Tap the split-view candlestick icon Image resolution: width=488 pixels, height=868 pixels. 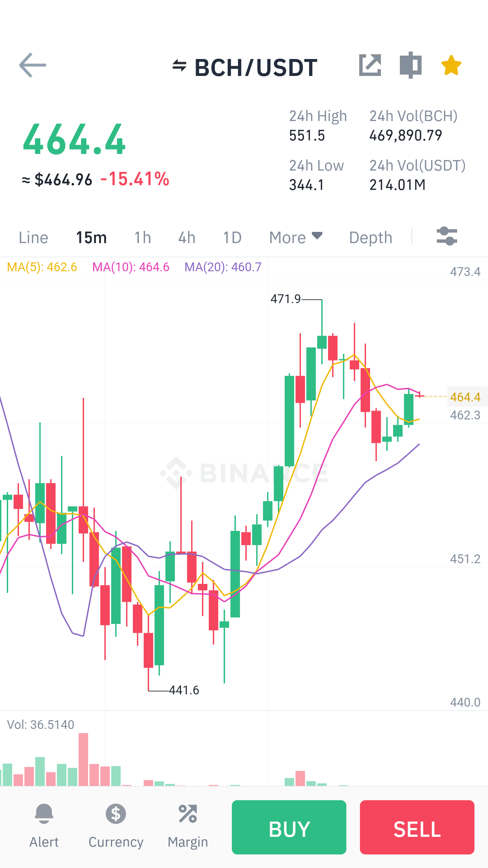pos(410,65)
